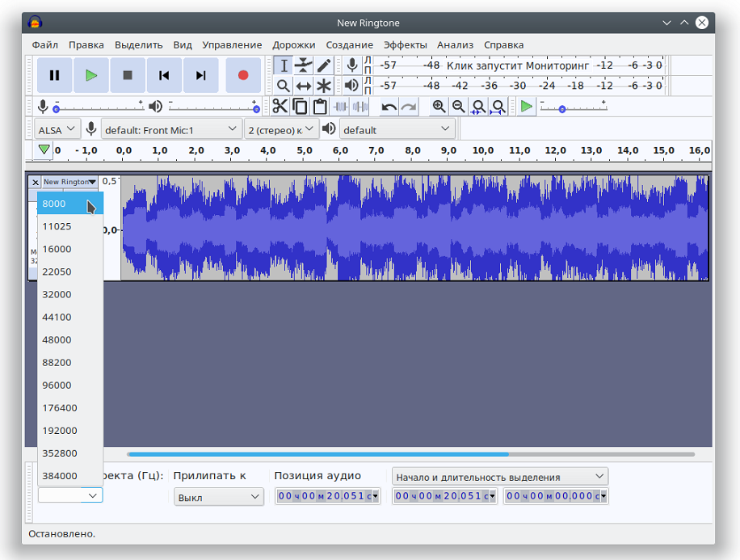This screenshot has height=560, width=740.
Task: Select the Draw pencil tool
Action: (324, 65)
